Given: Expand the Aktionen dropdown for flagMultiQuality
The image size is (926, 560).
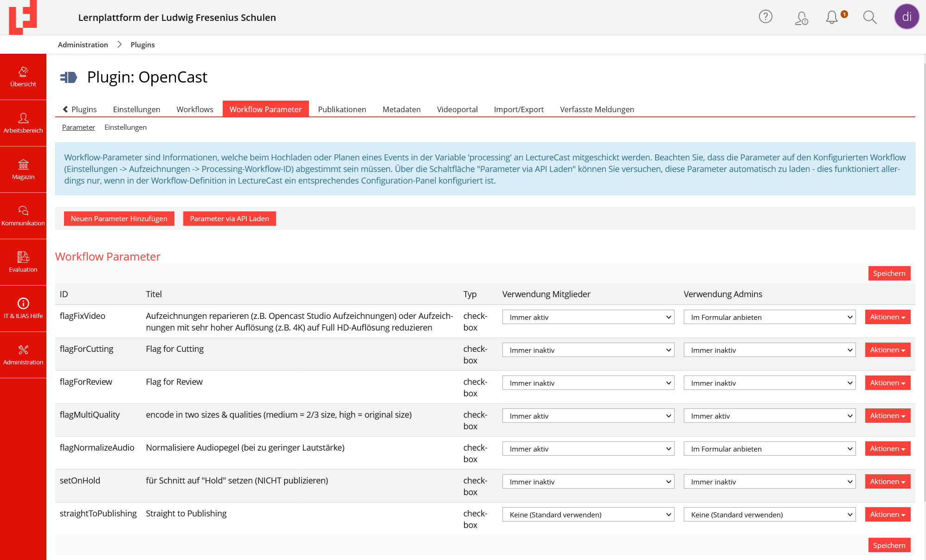Looking at the screenshot, I should click(887, 415).
